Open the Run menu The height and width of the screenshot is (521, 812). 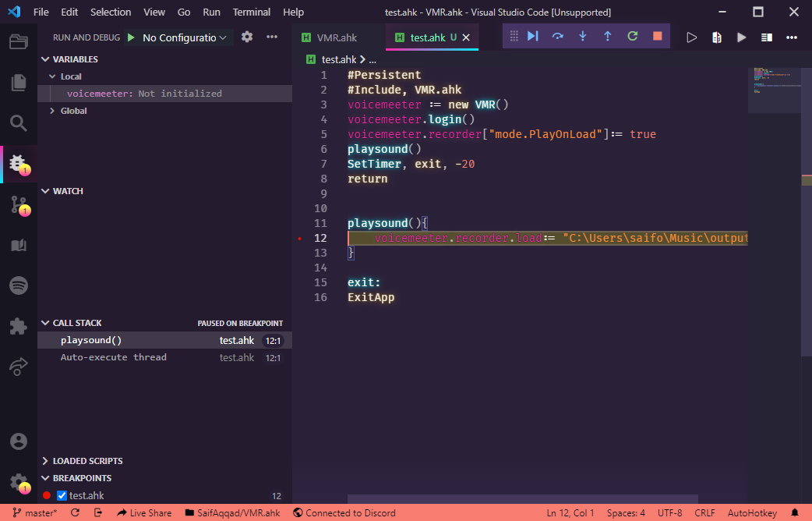[x=211, y=12]
